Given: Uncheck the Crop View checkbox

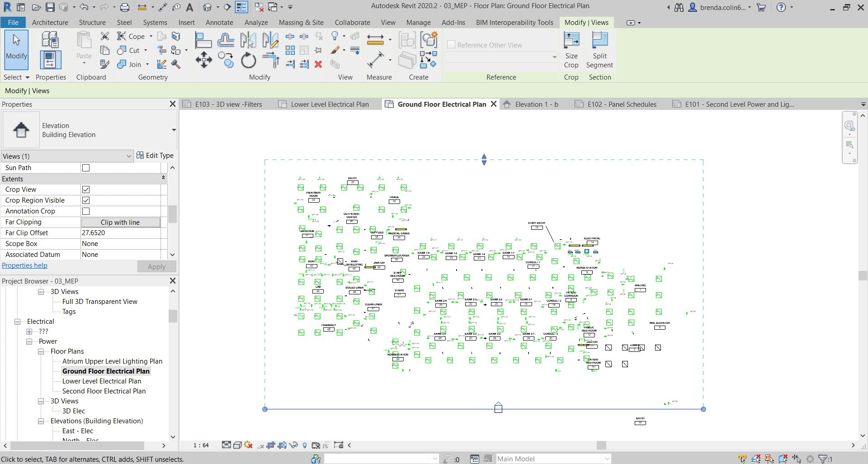Looking at the screenshot, I should tap(86, 189).
